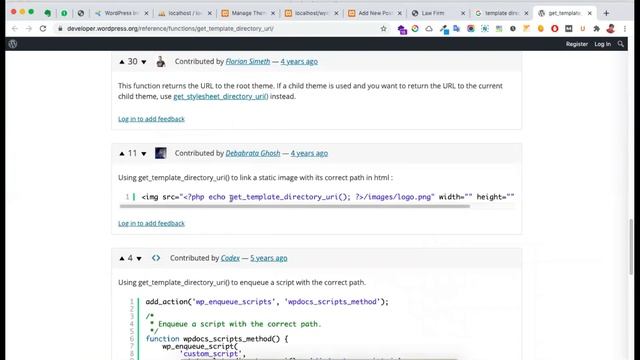Screen dimensions: 640x360
Task: Click the page vertical scrollbar thumb
Action: pyautogui.click(x=631, y=247)
